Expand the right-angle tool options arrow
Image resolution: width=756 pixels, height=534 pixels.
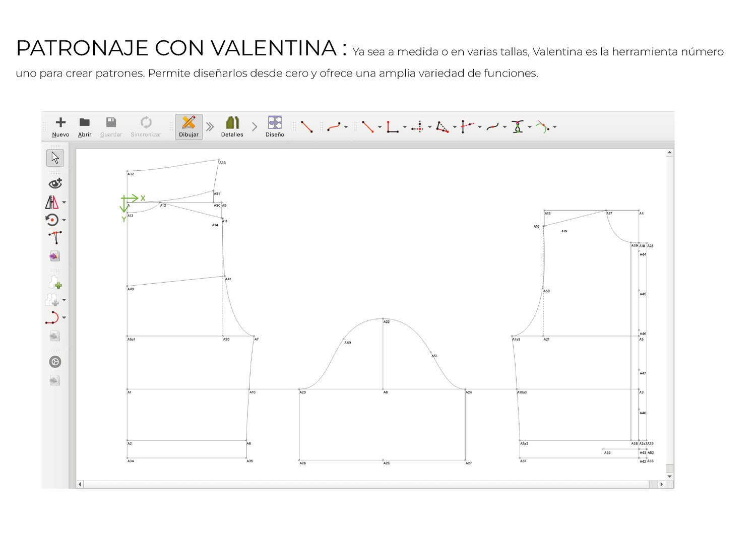click(x=405, y=127)
